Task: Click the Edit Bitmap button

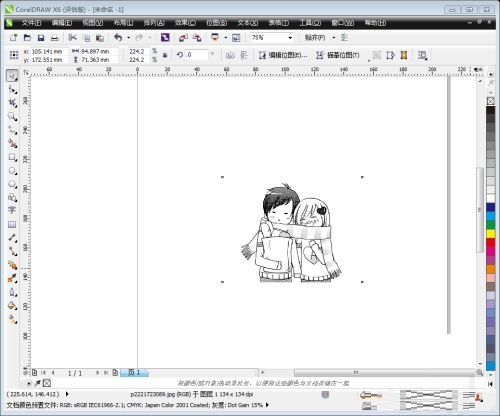Action: 283,55
